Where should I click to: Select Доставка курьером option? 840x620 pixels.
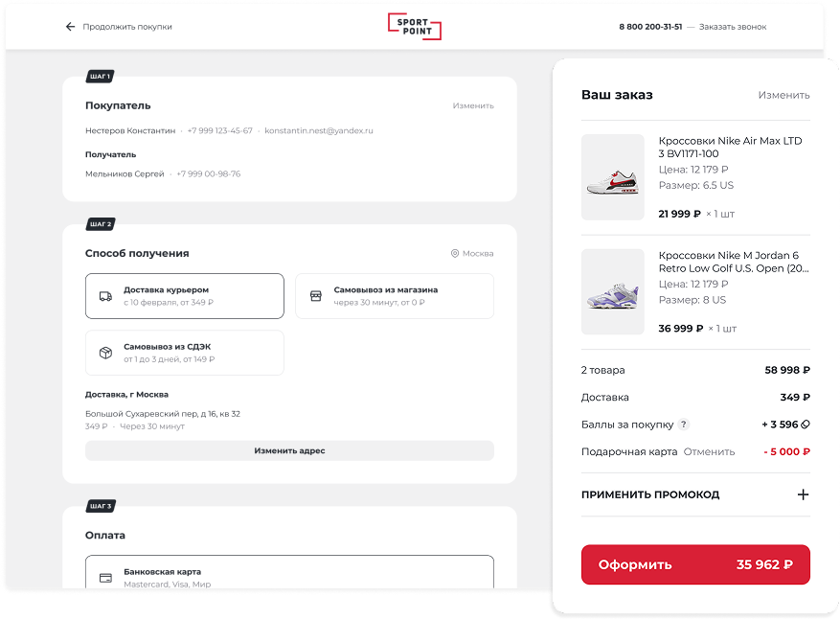(x=185, y=296)
